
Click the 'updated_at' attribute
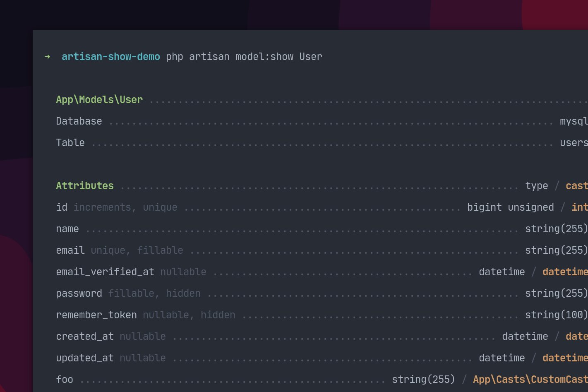[85, 358]
